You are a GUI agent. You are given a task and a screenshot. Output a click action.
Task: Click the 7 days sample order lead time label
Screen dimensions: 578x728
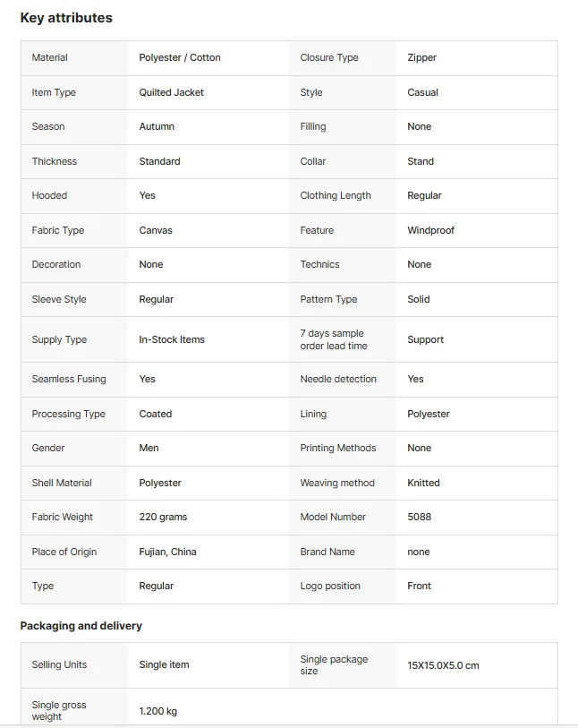(334, 339)
